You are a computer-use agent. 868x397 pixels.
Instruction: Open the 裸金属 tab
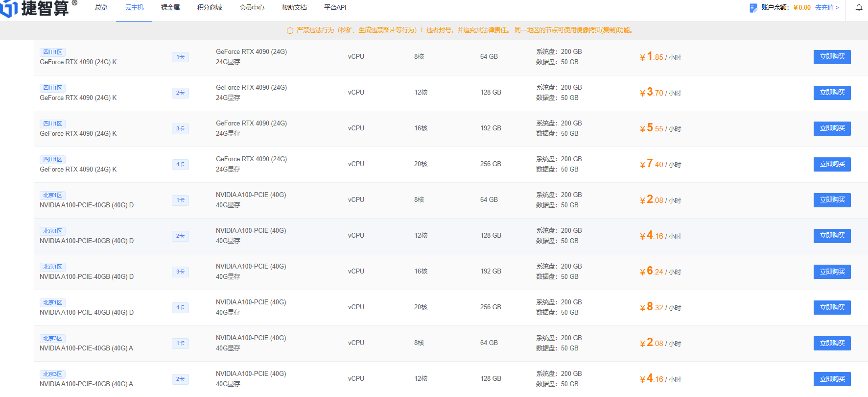[170, 7]
